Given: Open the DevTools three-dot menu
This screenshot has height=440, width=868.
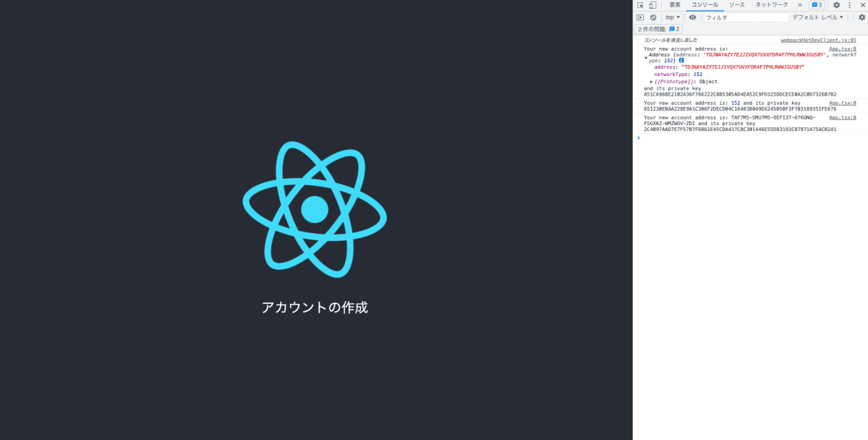Looking at the screenshot, I should [x=850, y=5].
